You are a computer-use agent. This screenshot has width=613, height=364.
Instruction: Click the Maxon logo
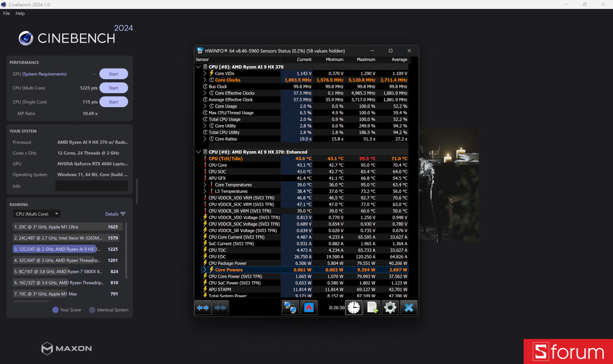pos(66,349)
